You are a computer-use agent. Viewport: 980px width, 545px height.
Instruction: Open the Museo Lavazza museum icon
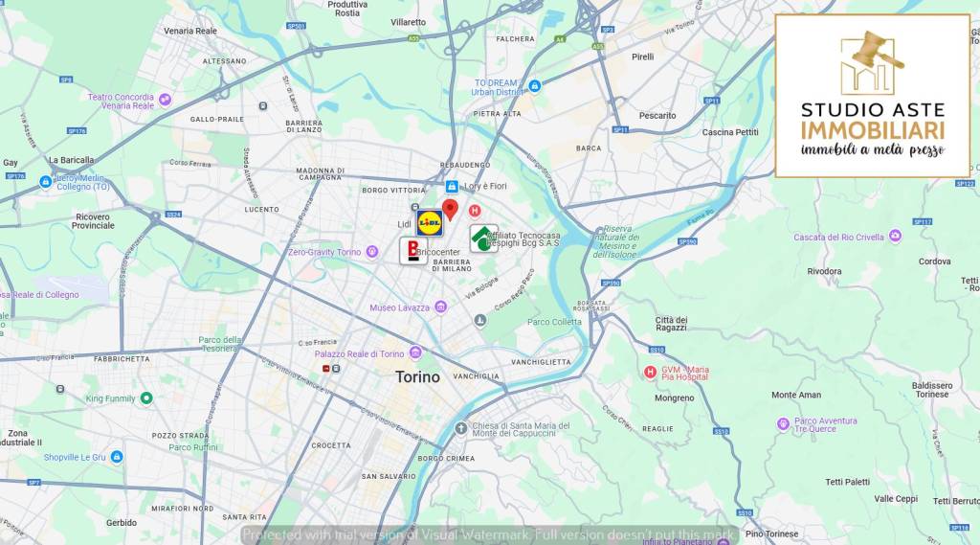440,307
